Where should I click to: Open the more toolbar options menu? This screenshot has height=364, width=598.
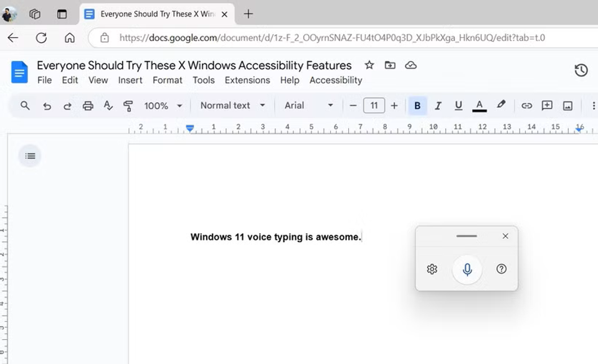tap(594, 106)
